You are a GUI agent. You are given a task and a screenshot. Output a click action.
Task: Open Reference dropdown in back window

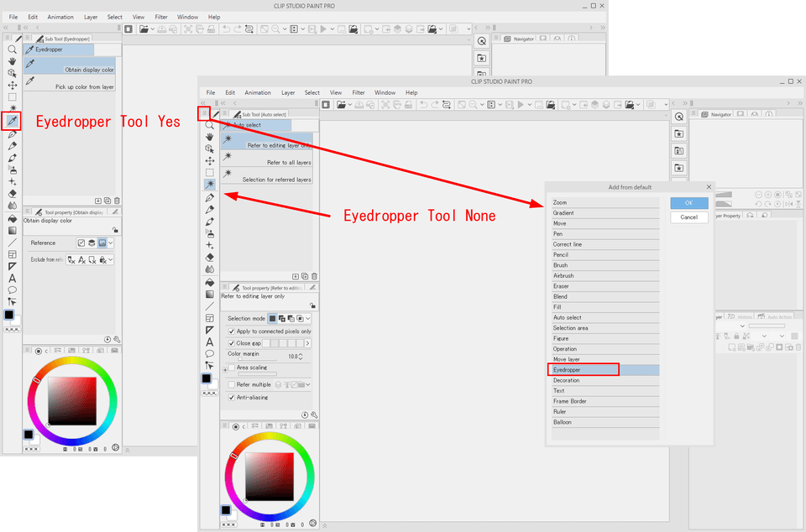pyautogui.click(x=111, y=243)
